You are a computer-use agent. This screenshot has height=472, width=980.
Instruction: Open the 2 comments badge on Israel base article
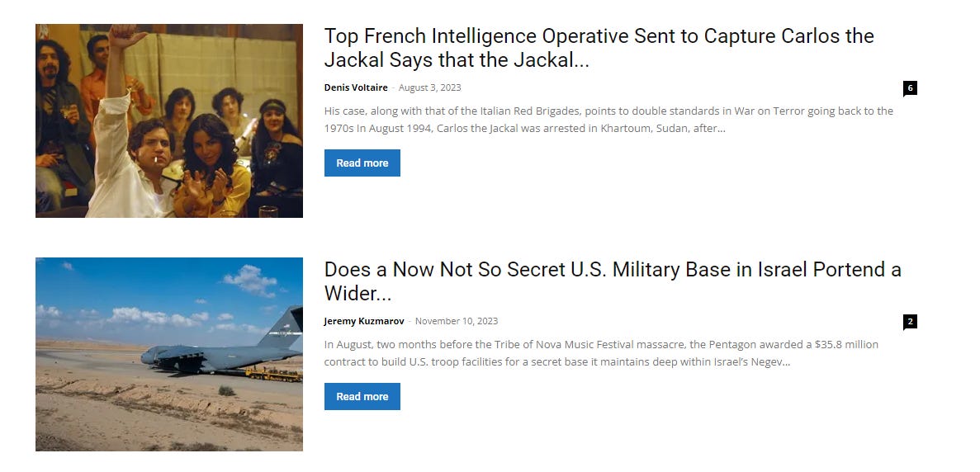pos(909,322)
